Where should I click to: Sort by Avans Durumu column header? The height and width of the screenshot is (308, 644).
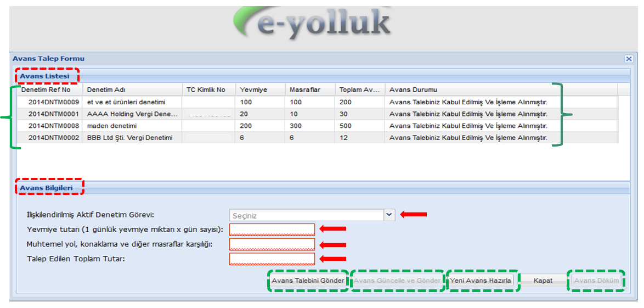tap(501, 89)
